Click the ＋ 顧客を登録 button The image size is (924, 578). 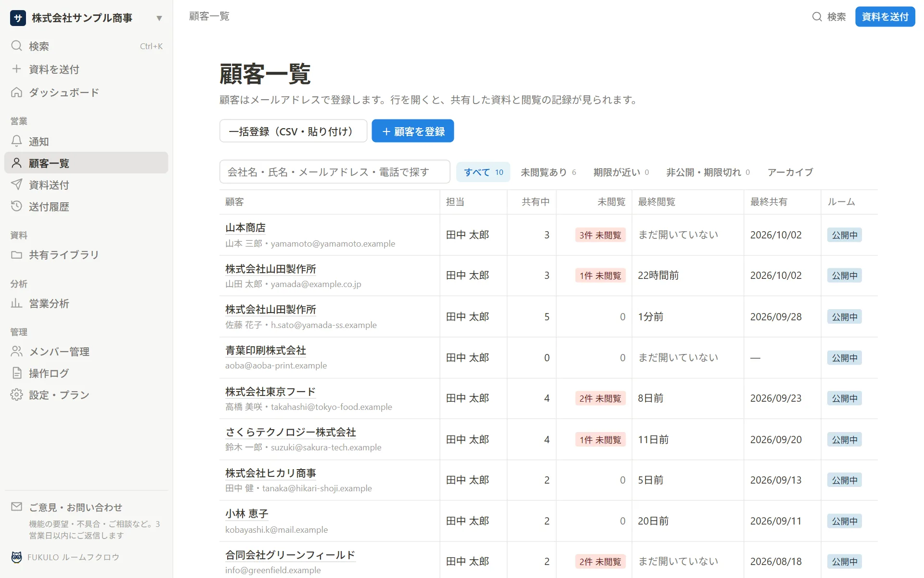(x=412, y=131)
